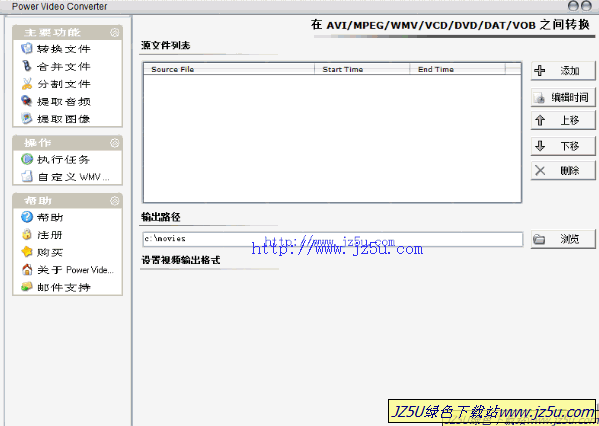Select the 提取图像 extract image icon
Image resolution: width=599 pixels, height=426 pixels.
[27, 119]
